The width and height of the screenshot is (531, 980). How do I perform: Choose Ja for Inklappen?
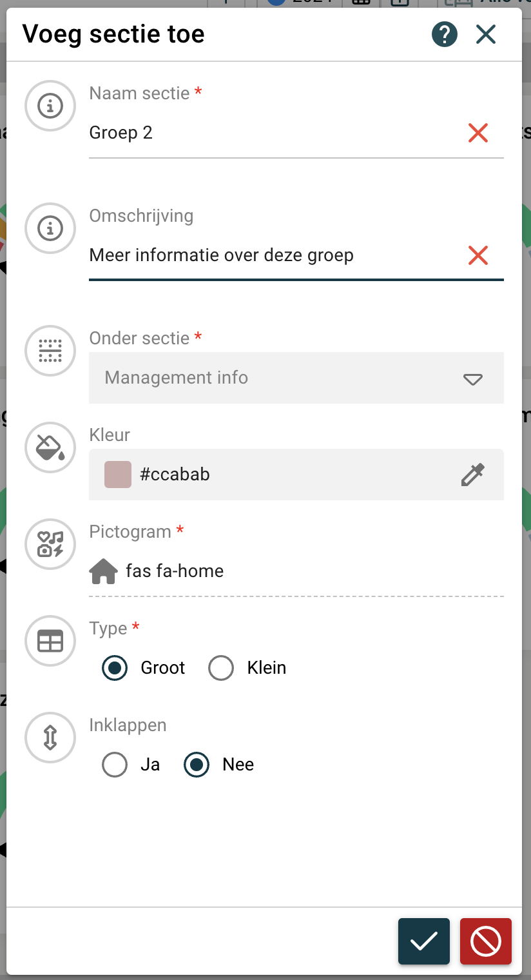coord(115,765)
